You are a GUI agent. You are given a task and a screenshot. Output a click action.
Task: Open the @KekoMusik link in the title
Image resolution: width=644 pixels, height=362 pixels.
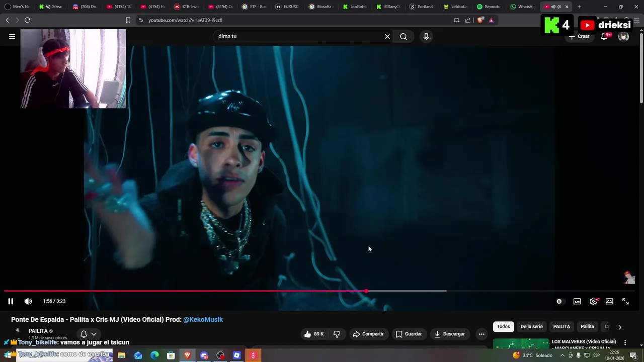click(x=203, y=319)
